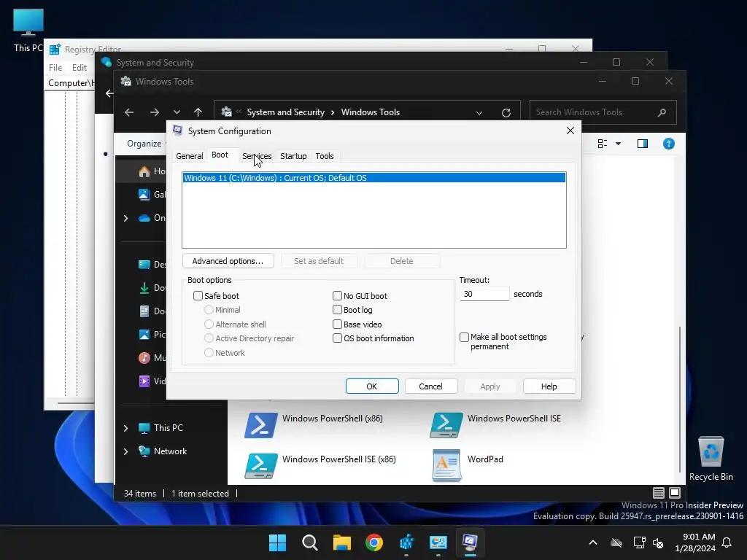747x560 pixels.
Task: Switch to Startup tab
Action: coord(293,156)
